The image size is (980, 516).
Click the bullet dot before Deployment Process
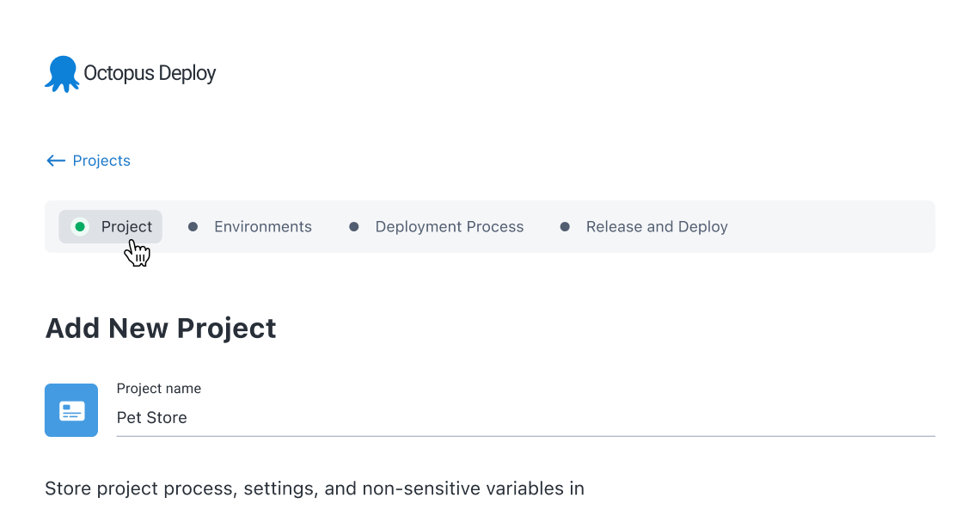tap(354, 227)
